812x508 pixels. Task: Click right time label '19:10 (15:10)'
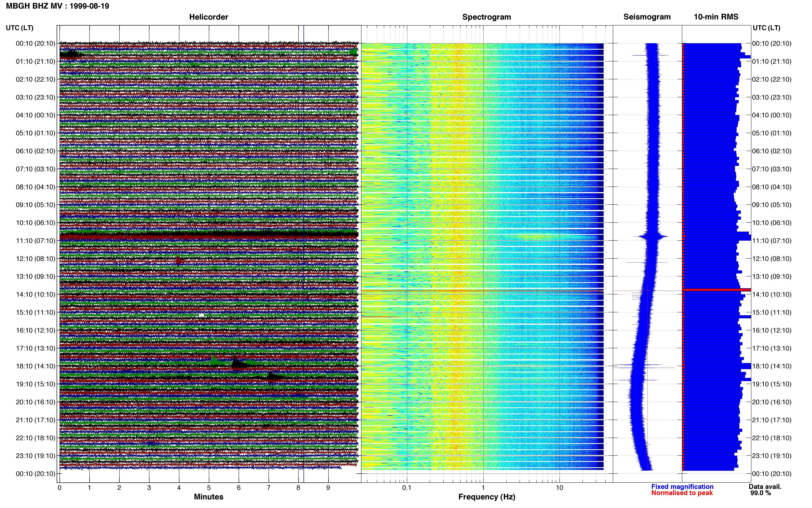point(772,384)
